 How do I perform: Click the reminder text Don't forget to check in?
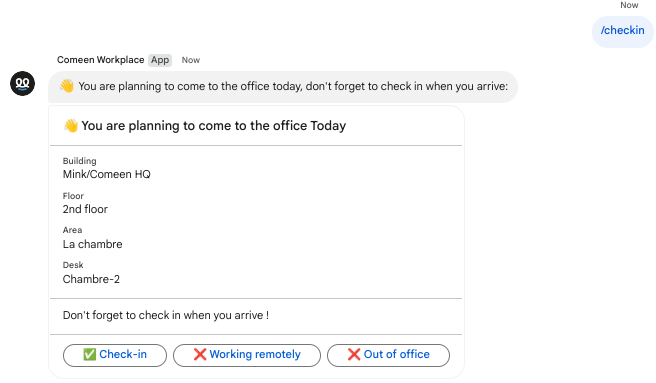click(166, 315)
